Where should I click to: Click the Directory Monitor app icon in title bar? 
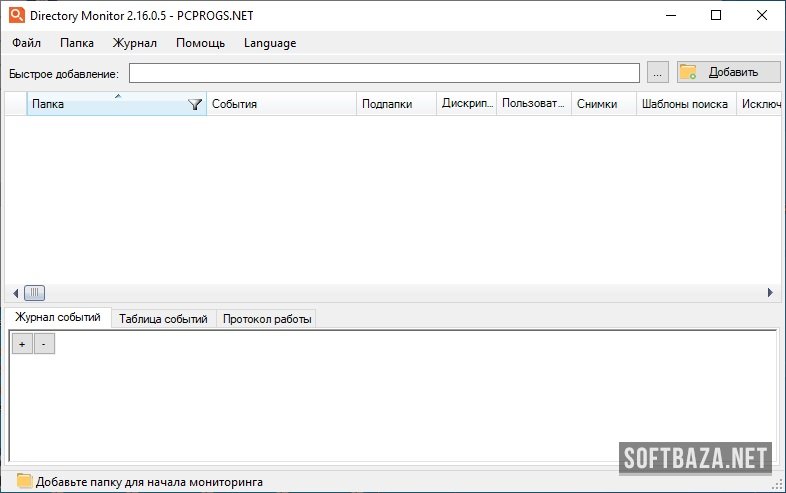(17, 15)
